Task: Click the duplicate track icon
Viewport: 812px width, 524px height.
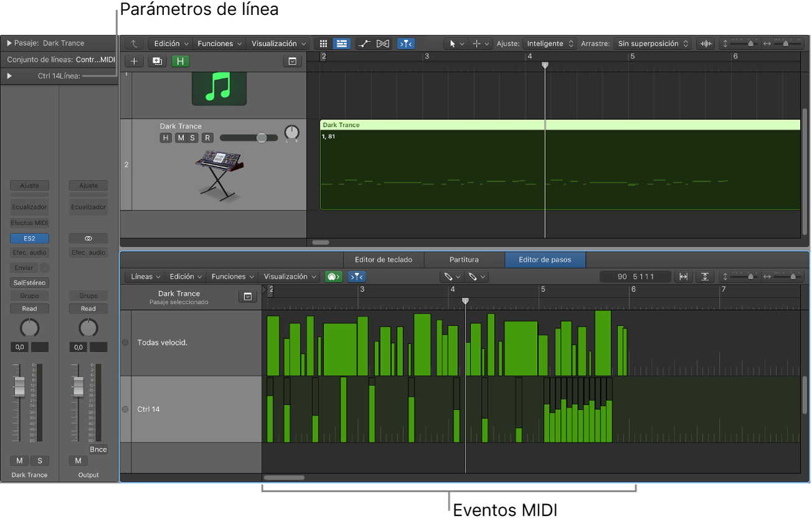Action: click(157, 61)
